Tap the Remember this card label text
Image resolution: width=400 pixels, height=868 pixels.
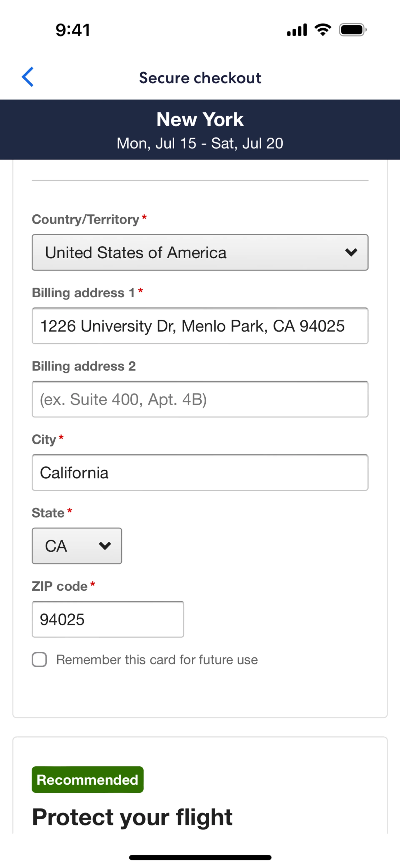(157, 660)
